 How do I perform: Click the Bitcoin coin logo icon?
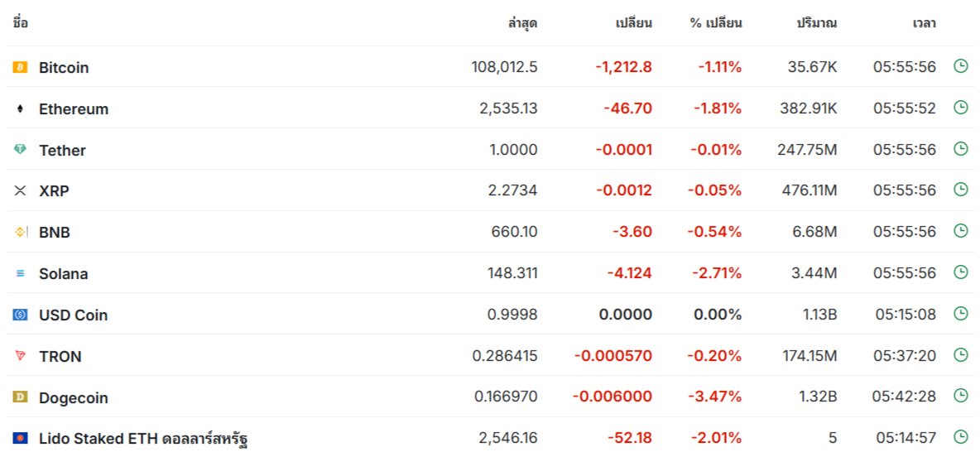click(20, 67)
